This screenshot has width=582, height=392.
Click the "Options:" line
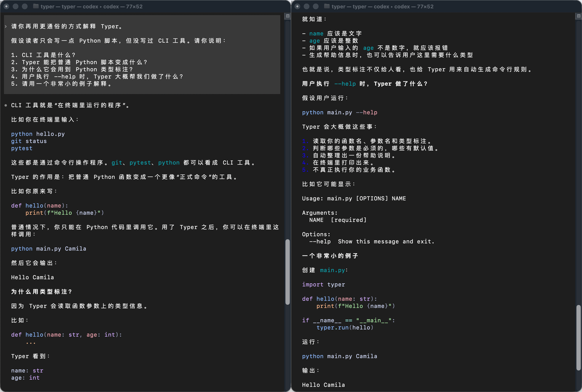[316, 235]
